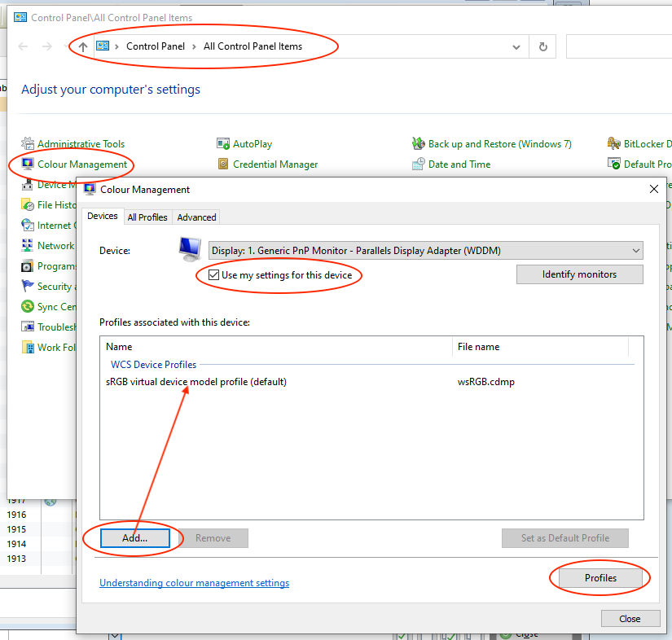The width and height of the screenshot is (672, 640).
Task: Click the Profiles button
Action: (601, 578)
